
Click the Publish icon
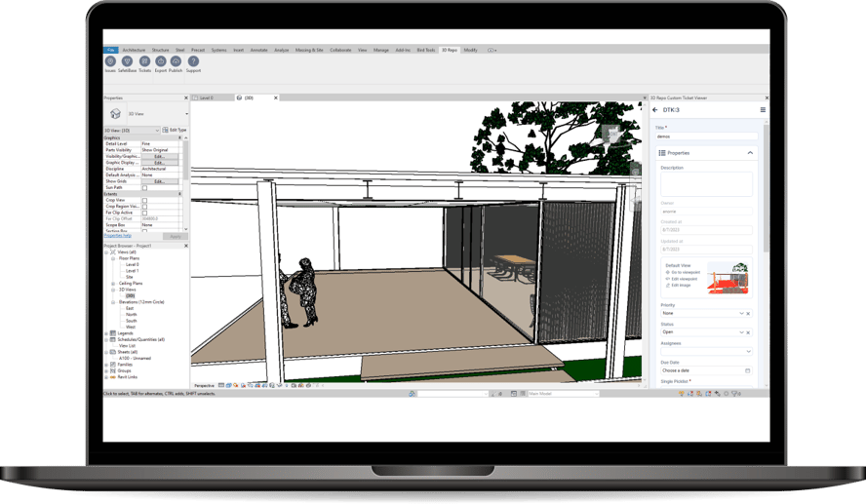click(176, 61)
